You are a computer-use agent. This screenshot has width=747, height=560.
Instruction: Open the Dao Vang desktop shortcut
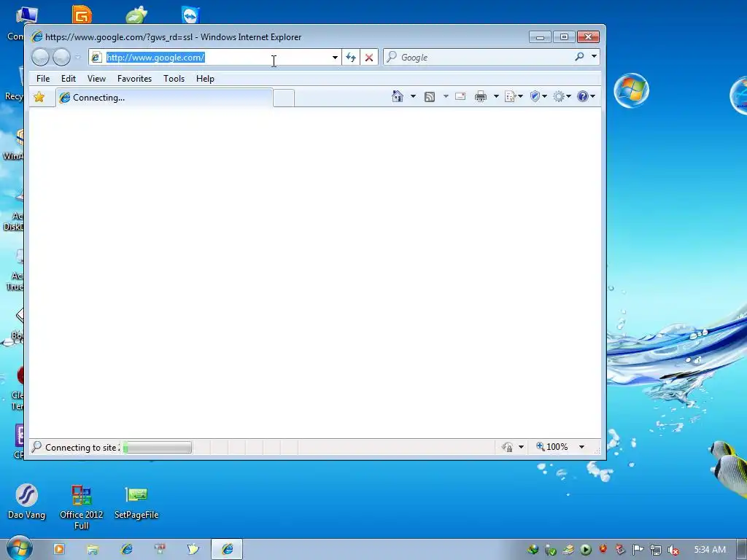pyautogui.click(x=27, y=502)
